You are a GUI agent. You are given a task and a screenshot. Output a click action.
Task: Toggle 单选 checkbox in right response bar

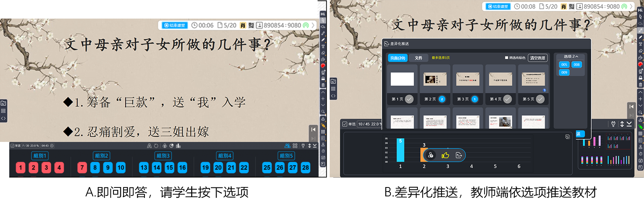[345, 124]
